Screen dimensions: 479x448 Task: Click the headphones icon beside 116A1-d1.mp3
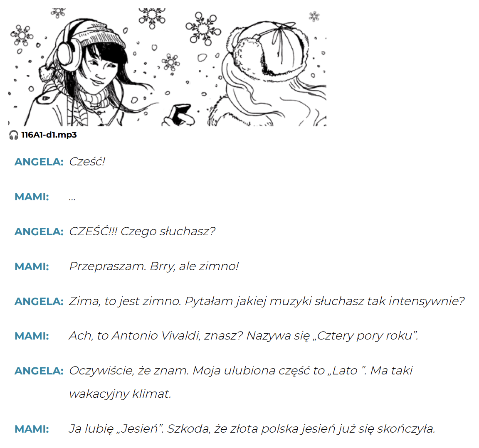13,135
